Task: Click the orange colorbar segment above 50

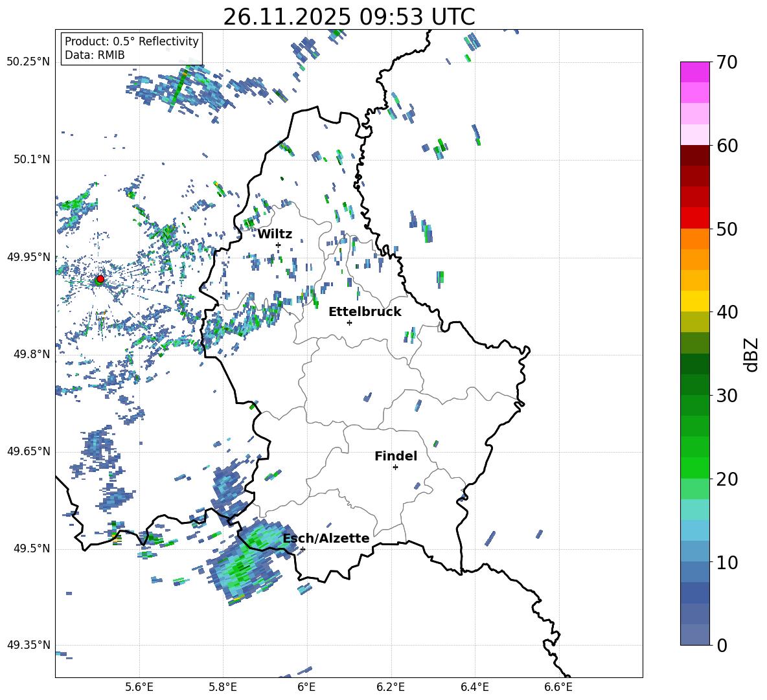Action: pos(695,239)
